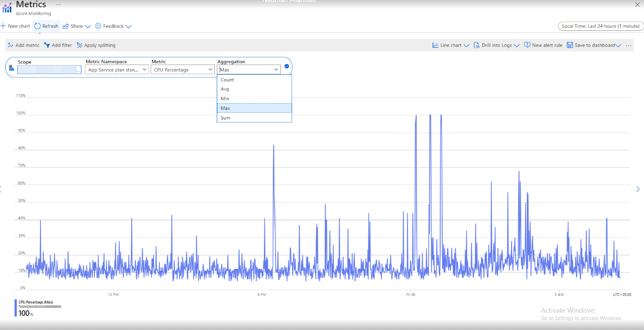This screenshot has width=644, height=330.
Task: Open the Line chart type dropdown
Action: (x=451, y=45)
